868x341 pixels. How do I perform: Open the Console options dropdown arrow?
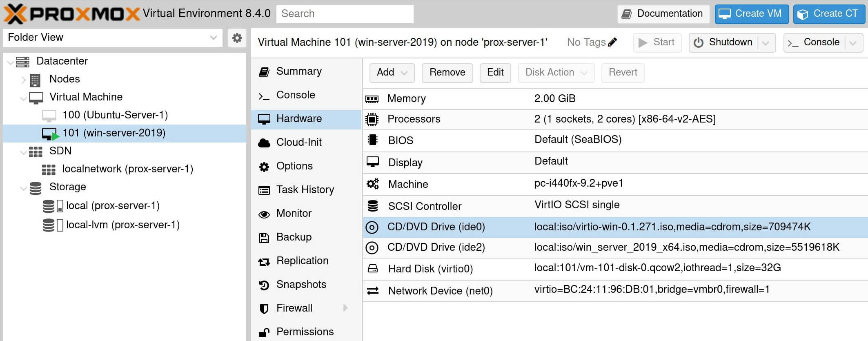[853, 43]
